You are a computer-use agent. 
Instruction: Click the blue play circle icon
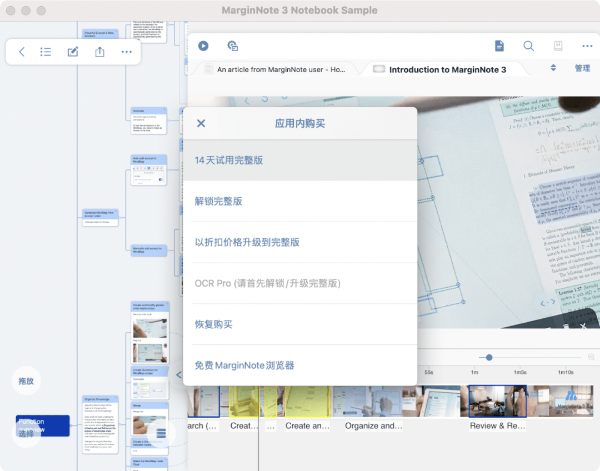203,46
